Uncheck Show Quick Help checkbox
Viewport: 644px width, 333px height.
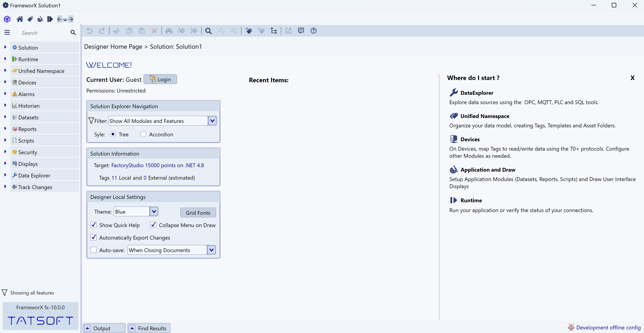coord(93,225)
